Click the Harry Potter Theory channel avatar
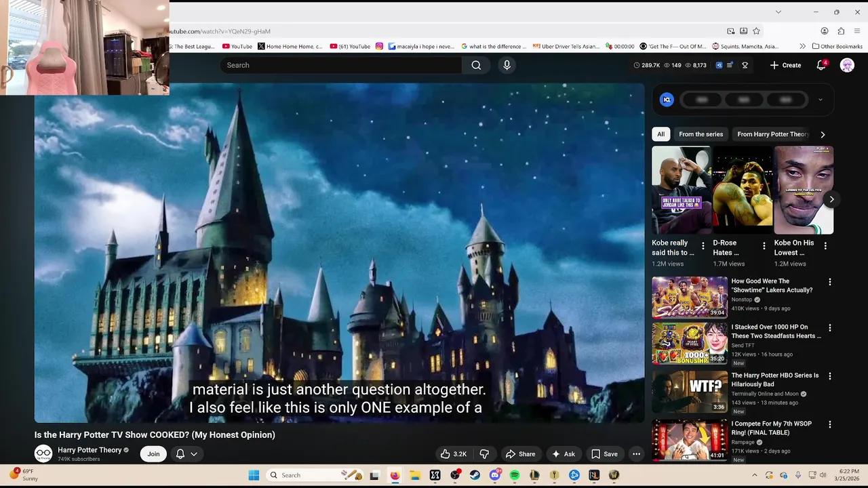This screenshot has width=868, height=488. (43, 454)
